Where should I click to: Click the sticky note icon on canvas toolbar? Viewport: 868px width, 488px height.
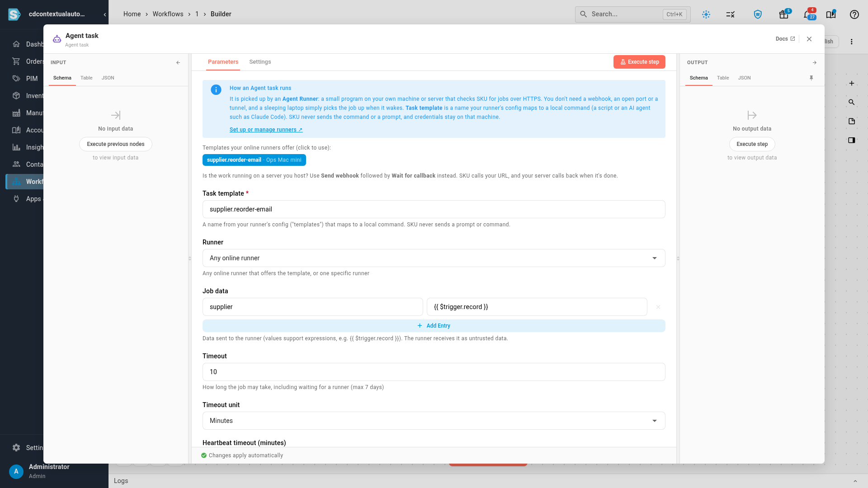click(852, 122)
